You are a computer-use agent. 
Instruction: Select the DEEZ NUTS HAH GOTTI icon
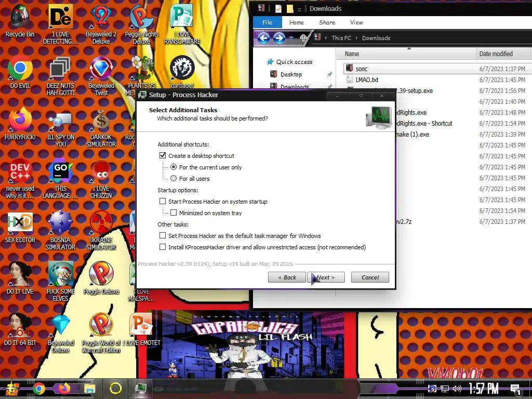tap(60, 76)
